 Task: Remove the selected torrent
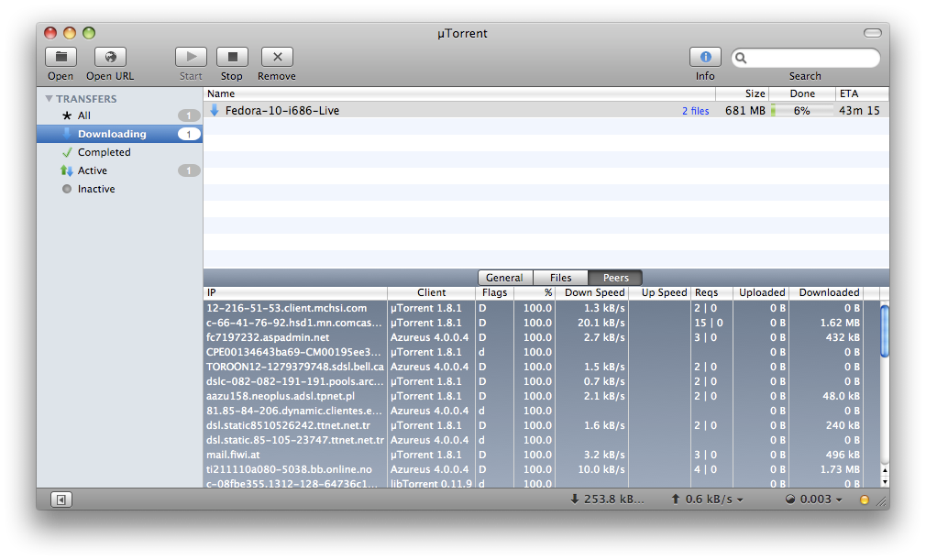point(277,57)
